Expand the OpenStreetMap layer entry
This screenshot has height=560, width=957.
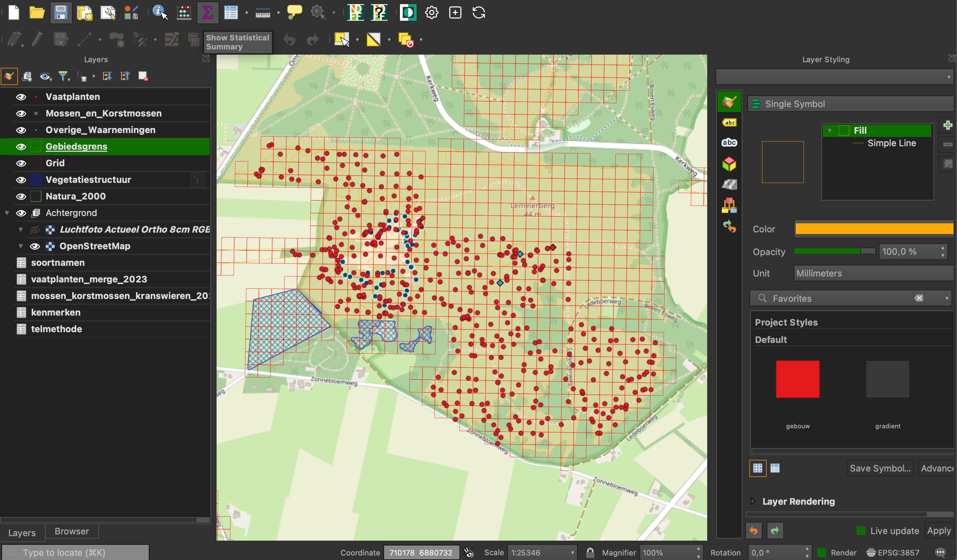[21, 246]
